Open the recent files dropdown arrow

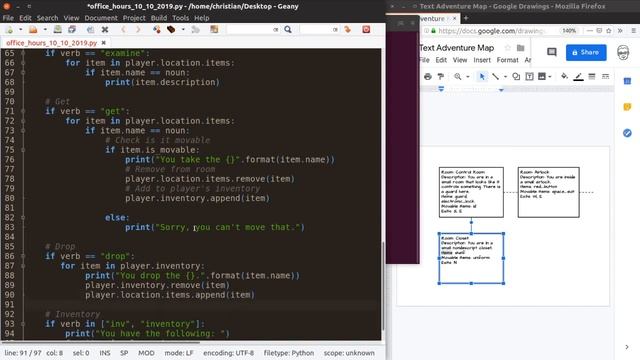tap(45, 29)
